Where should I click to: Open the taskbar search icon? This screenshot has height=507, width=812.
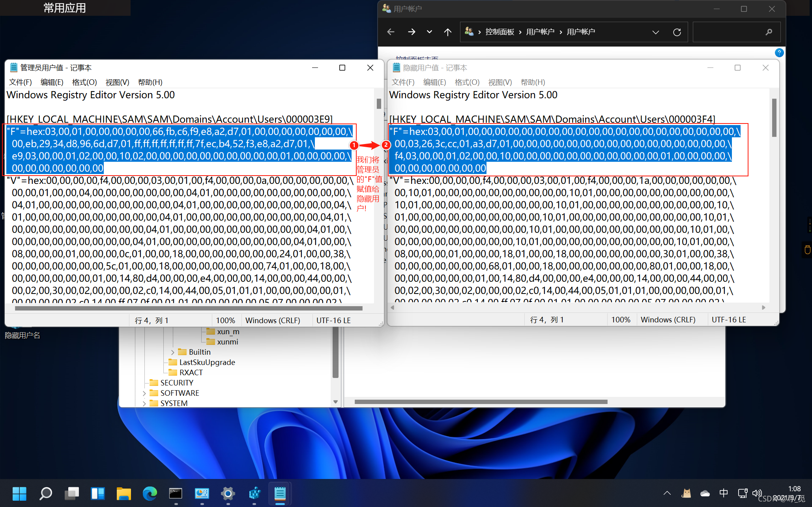pyautogui.click(x=46, y=493)
